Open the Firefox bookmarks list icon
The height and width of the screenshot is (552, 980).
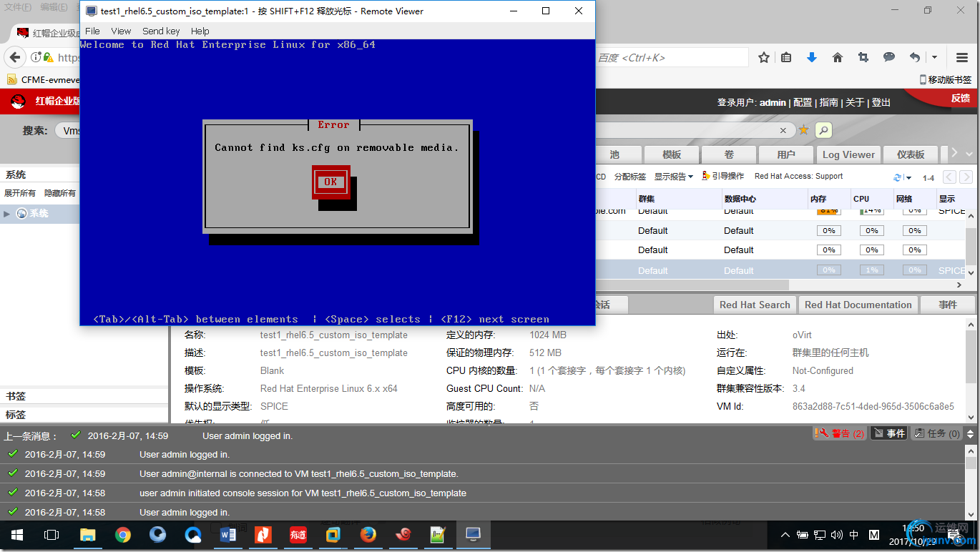(x=786, y=58)
